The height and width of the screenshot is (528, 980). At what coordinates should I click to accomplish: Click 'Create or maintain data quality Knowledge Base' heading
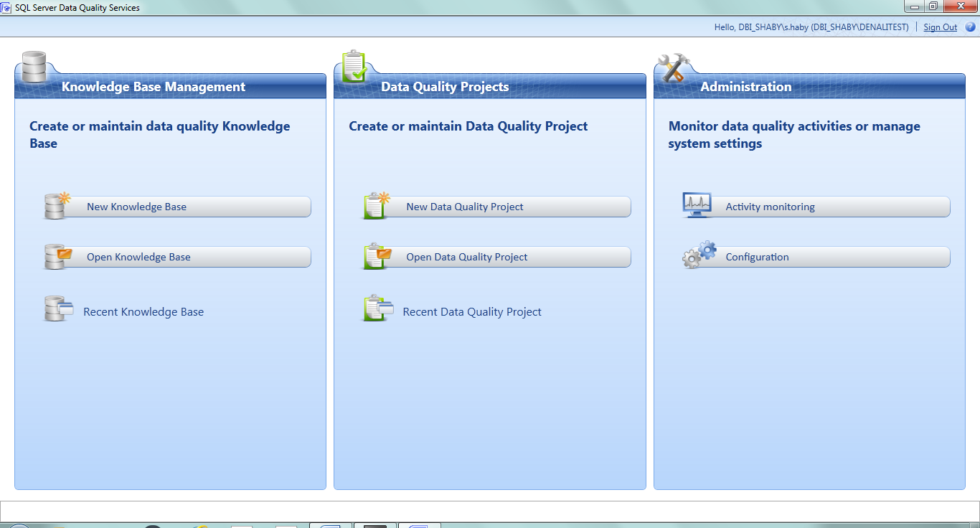[160, 135]
